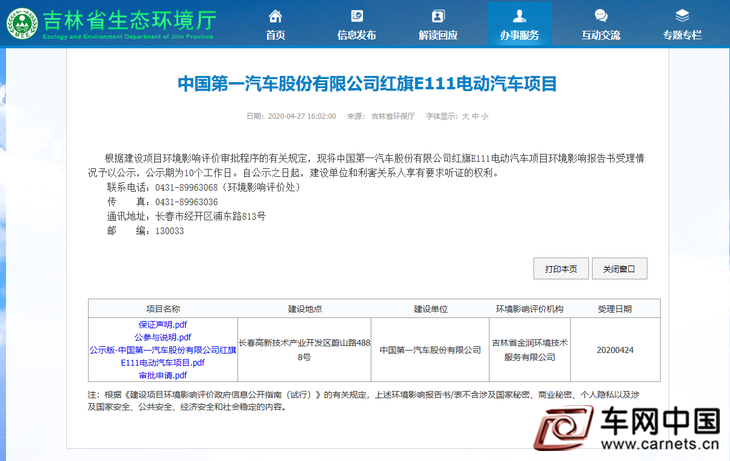The width and height of the screenshot is (730, 461).
Task: Click the 受理日期 column header
Action: coord(615,309)
